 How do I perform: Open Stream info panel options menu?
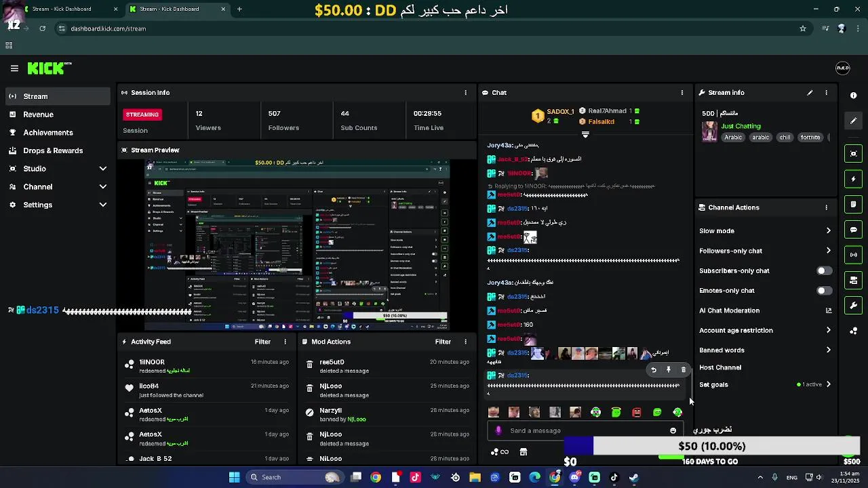(826, 93)
